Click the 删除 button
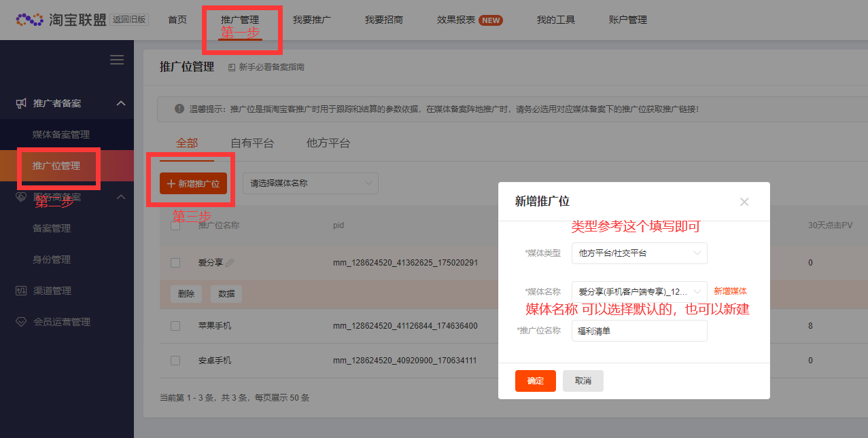This screenshot has width=868, height=438. (x=186, y=294)
